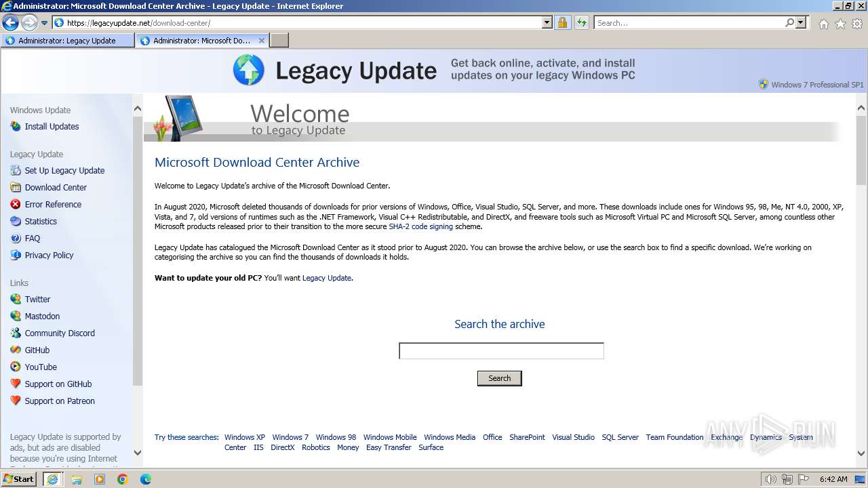This screenshot has height=488, width=868.
Task: Click the security lock icon in address bar
Action: (x=562, y=22)
